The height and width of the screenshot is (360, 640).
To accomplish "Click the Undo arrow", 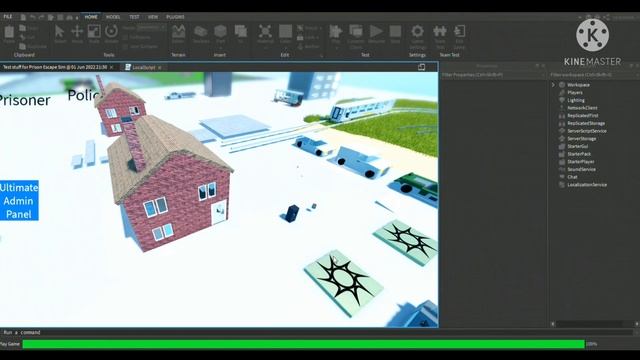I will [33, 17].
